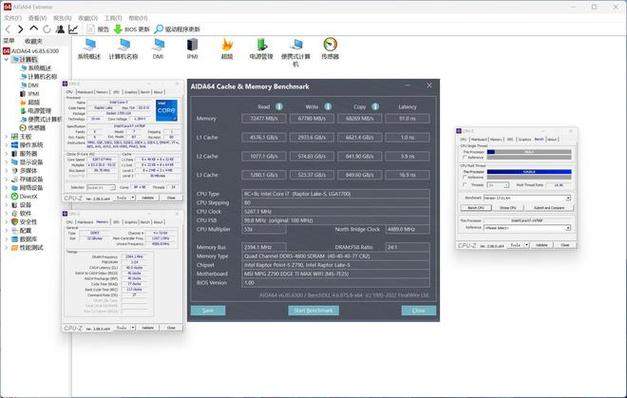The height and width of the screenshot is (398, 627).
Task: Click Start Benchmark in AIDA64 benchmark window
Action: click(313, 310)
